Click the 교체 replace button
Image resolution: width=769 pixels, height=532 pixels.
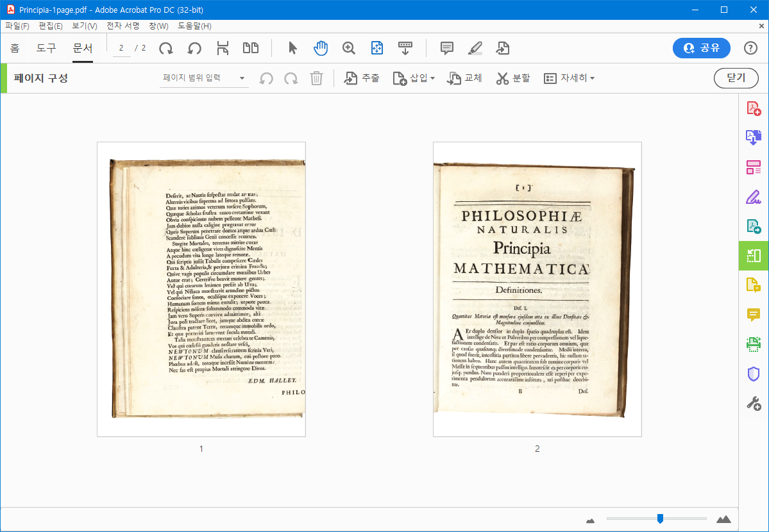click(464, 78)
